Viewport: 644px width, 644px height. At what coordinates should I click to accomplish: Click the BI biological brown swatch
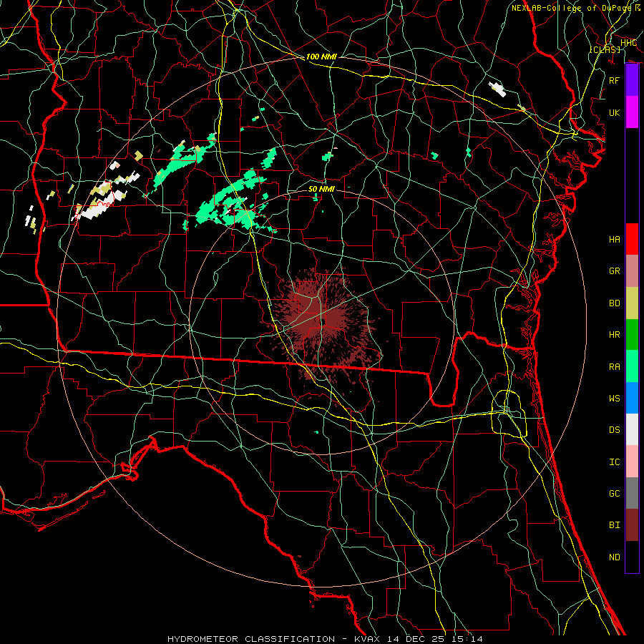(632, 525)
